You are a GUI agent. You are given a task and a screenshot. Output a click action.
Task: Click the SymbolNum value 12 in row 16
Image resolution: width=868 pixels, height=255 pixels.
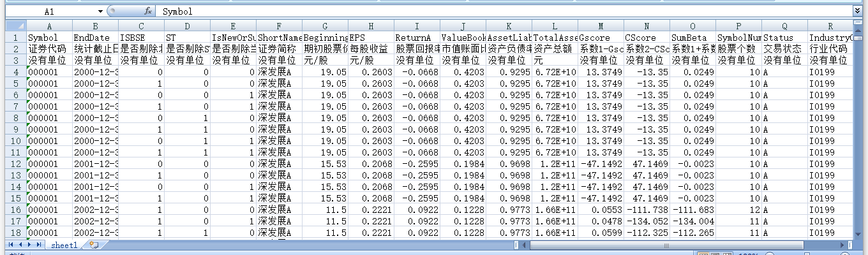738,210
